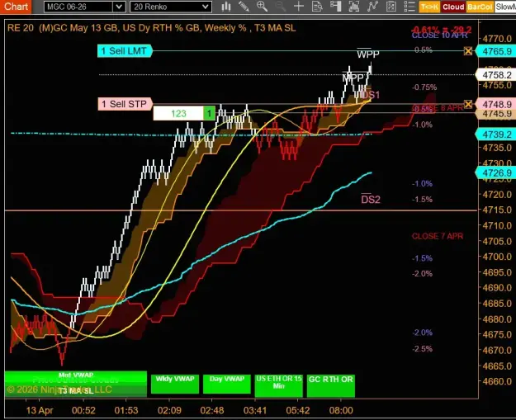Click the zoom in magnifier icon

262,7
